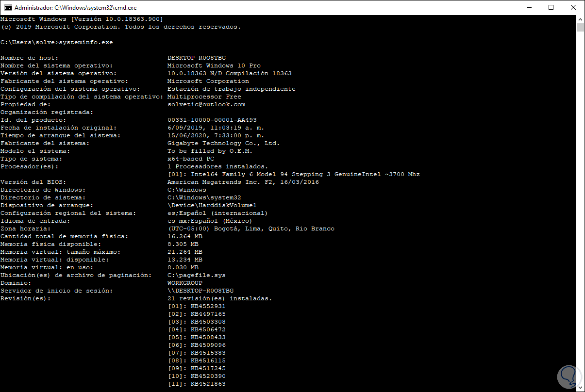Click hotfix entry KB4508433
The width and height of the screenshot is (585, 392).
pyautogui.click(x=197, y=337)
